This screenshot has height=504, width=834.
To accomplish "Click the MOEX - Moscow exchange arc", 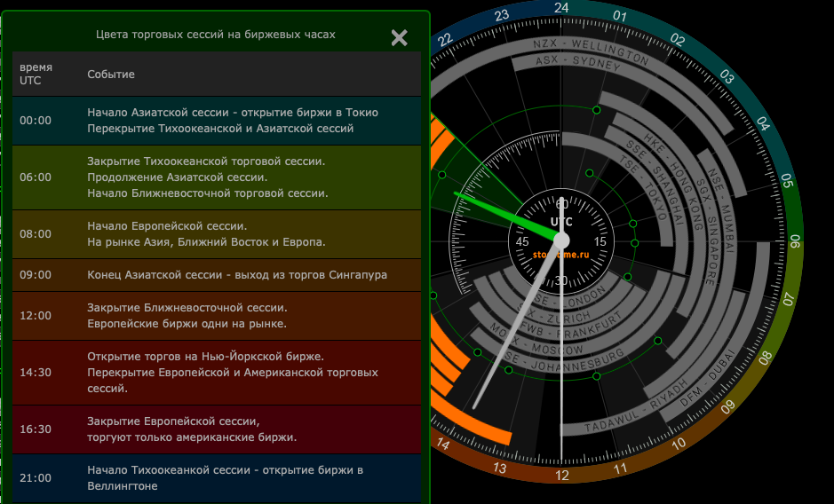I will (x=537, y=340).
